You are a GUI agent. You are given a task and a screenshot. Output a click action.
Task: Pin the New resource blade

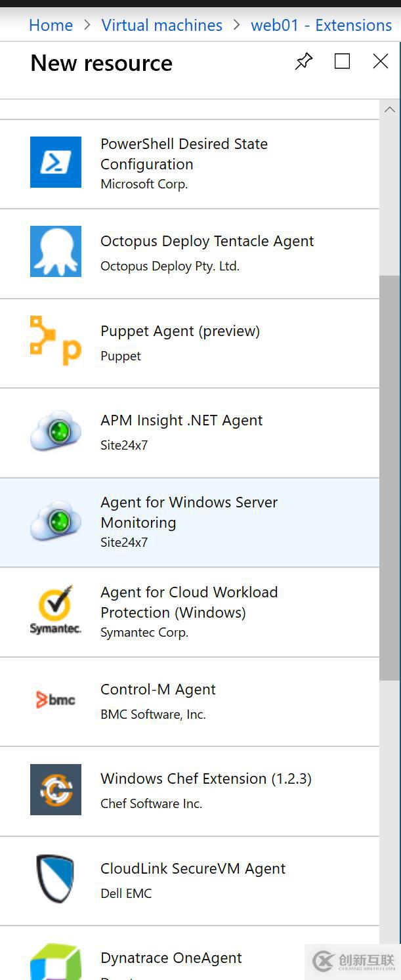point(304,62)
